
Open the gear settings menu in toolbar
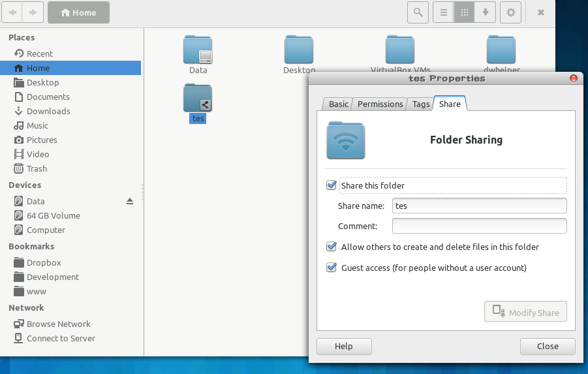[x=511, y=12]
